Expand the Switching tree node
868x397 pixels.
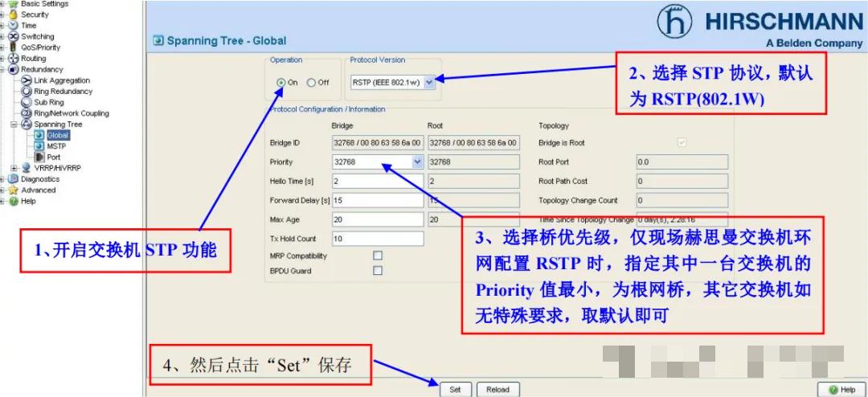(2, 36)
